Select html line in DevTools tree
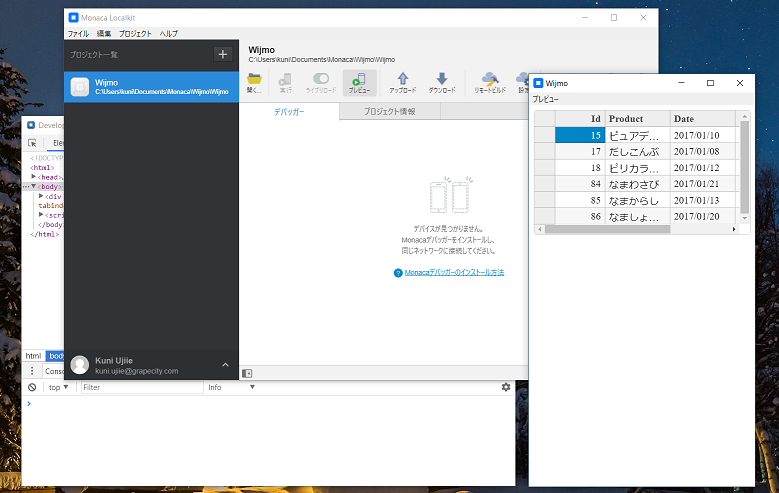This screenshot has height=493, width=779. point(42,167)
